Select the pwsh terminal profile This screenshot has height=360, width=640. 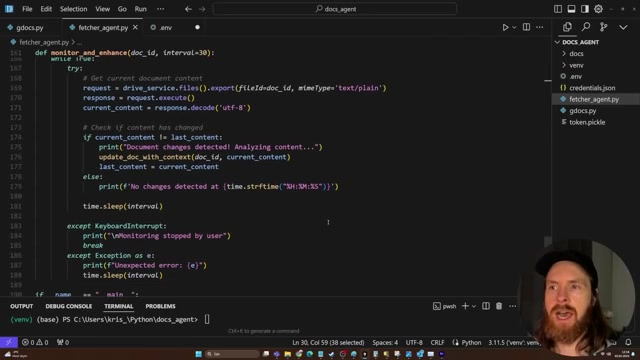[x=444, y=306]
